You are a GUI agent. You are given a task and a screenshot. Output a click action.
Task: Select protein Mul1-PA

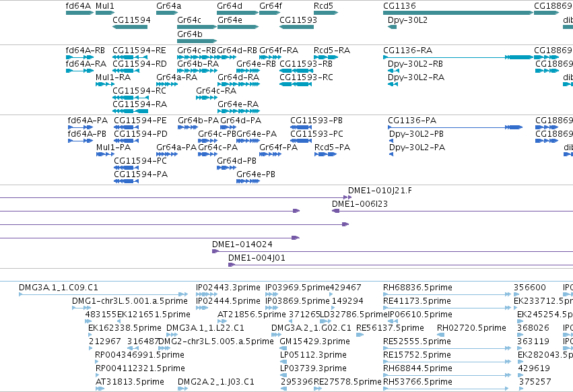point(113,148)
